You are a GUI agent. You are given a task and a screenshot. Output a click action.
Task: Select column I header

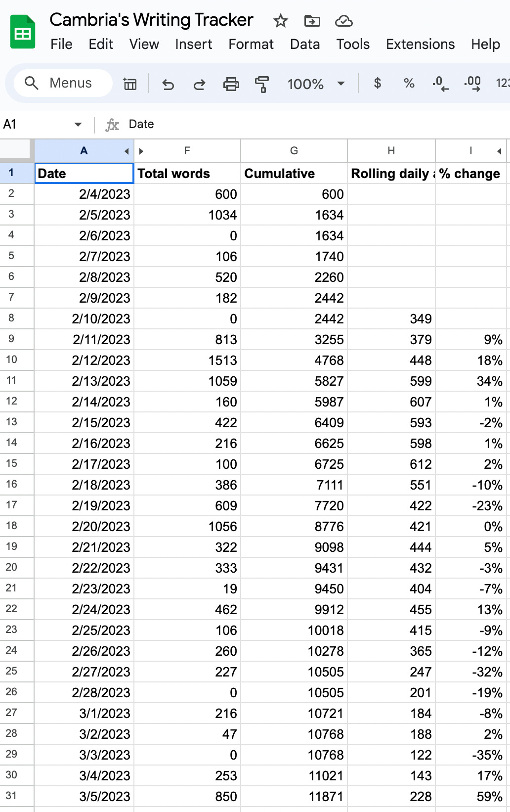click(x=471, y=151)
